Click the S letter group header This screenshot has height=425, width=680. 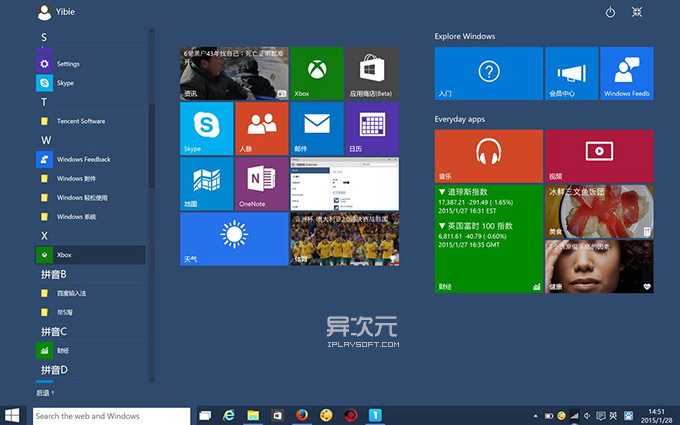pos(44,38)
